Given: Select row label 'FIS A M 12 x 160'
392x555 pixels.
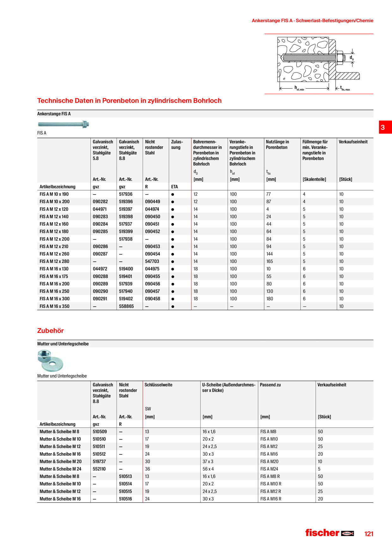Looking at the screenshot, I should [54, 224].
